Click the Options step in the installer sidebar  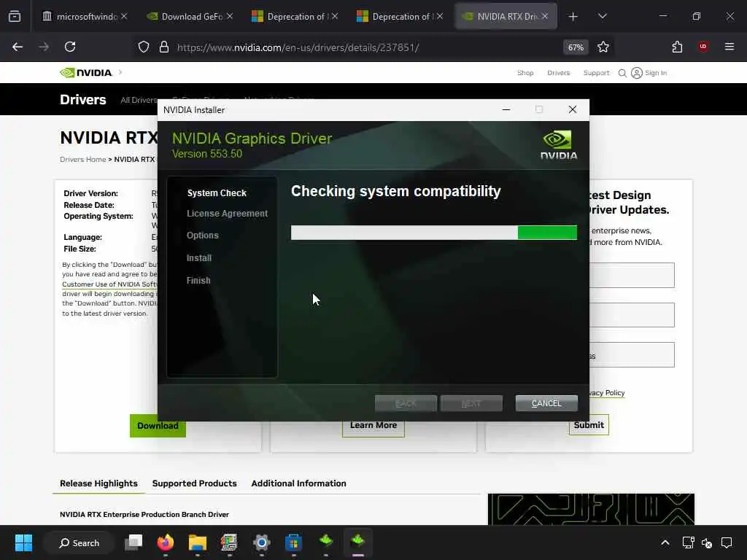click(203, 236)
